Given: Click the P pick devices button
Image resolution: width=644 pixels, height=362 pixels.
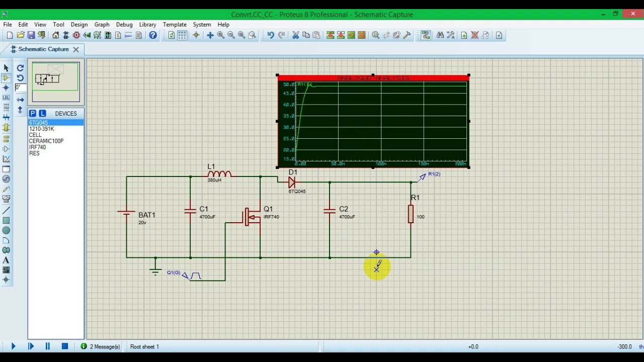Looking at the screenshot, I should pyautogui.click(x=33, y=114).
